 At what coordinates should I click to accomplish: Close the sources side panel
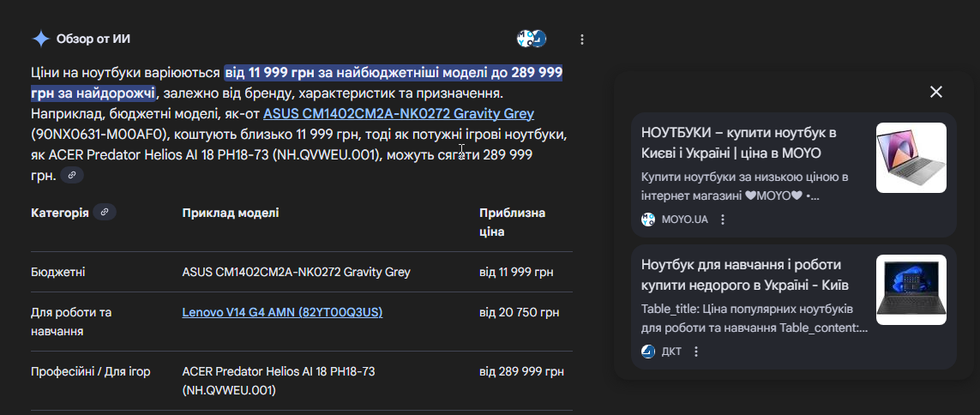point(935,92)
